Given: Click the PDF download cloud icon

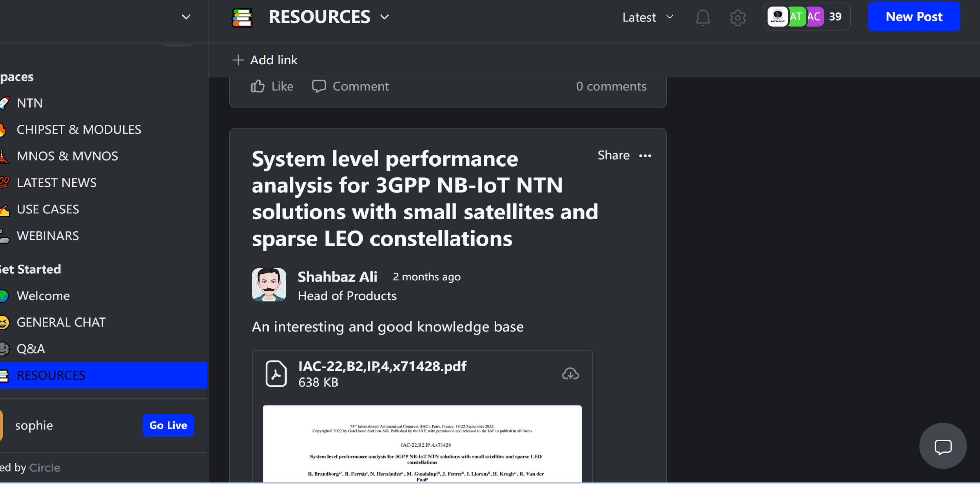Looking at the screenshot, I should pos(570,373).
